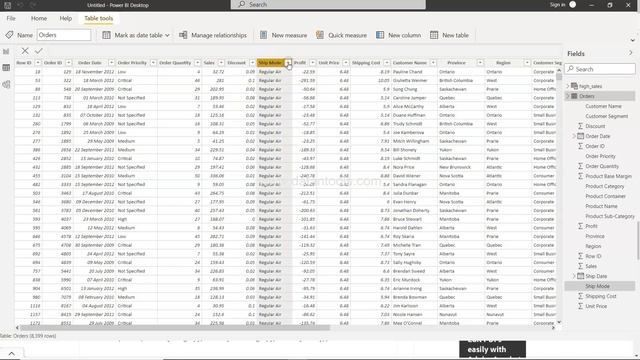The image size is (640, 360).
Task: Click the Quick measure icon
Action: (x=320, y=35)
